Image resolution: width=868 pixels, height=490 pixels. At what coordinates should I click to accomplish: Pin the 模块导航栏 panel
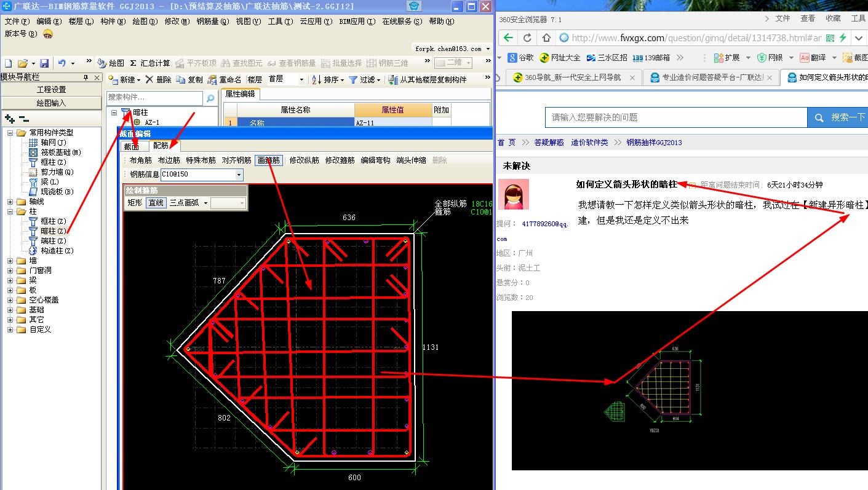[86, 77]
